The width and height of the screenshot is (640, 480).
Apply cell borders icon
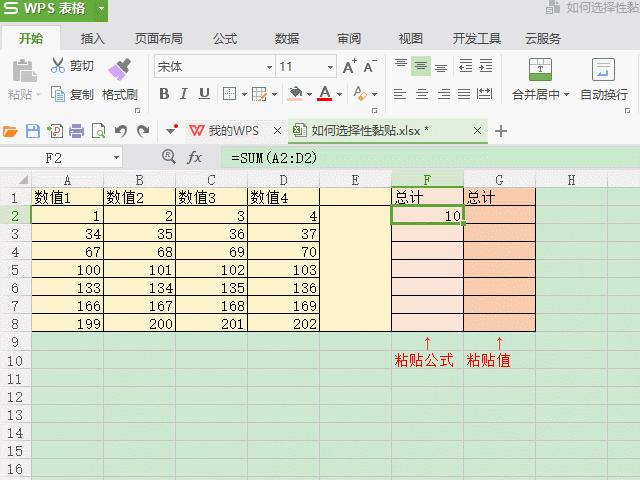[229, 94]
